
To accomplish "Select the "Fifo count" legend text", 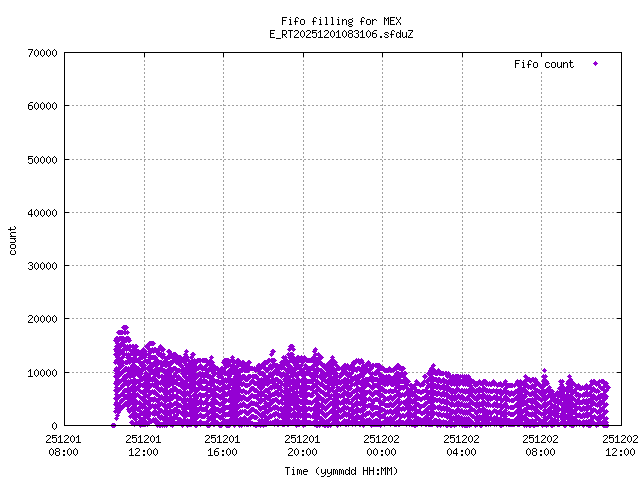I will click(x=544, y=64).
